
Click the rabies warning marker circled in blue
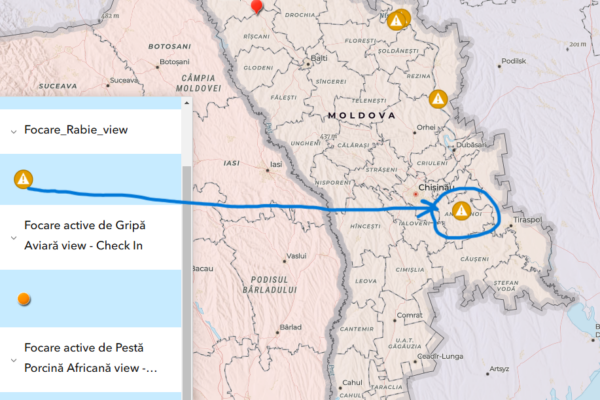tap(461, 211)
